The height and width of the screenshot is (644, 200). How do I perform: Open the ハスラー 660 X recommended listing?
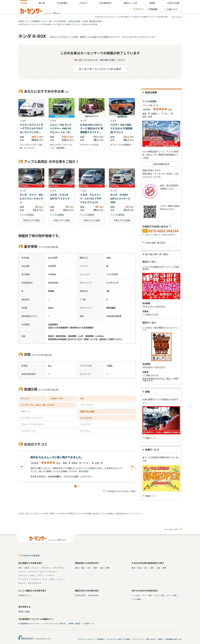(122, 128)
